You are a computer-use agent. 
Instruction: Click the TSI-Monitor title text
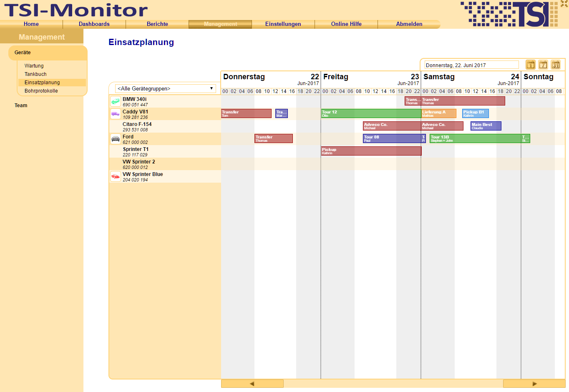tap(76, 10)
